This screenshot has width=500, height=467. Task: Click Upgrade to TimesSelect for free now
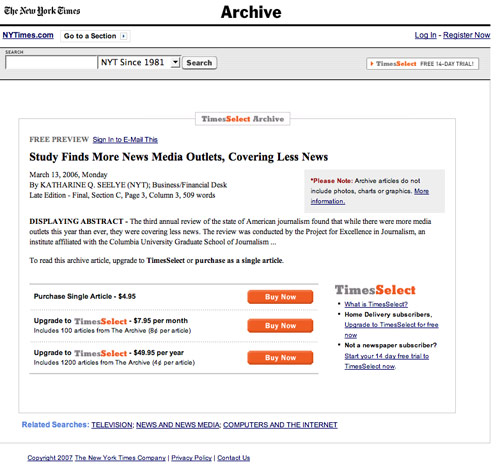pyautogui.click(x=391, y=330)
